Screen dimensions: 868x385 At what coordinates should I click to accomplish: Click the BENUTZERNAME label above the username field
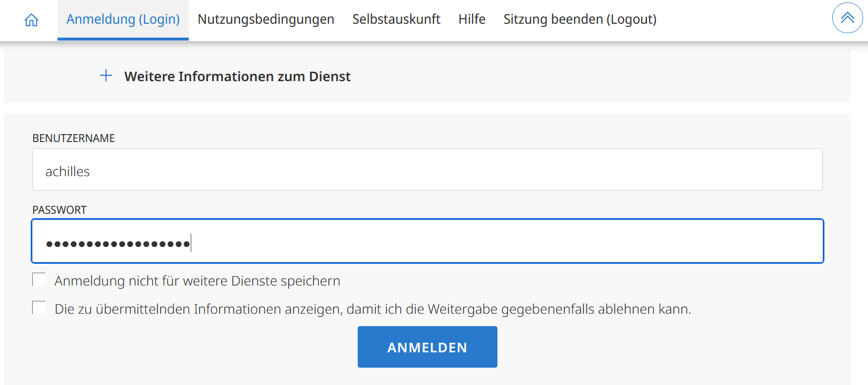pyautogui.click(x=73, y=138)
